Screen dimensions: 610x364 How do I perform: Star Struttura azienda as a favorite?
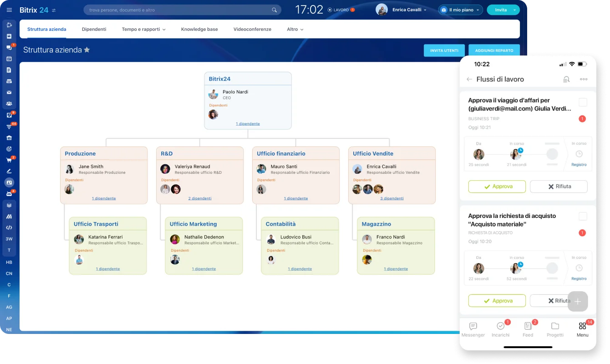(87, 50)
